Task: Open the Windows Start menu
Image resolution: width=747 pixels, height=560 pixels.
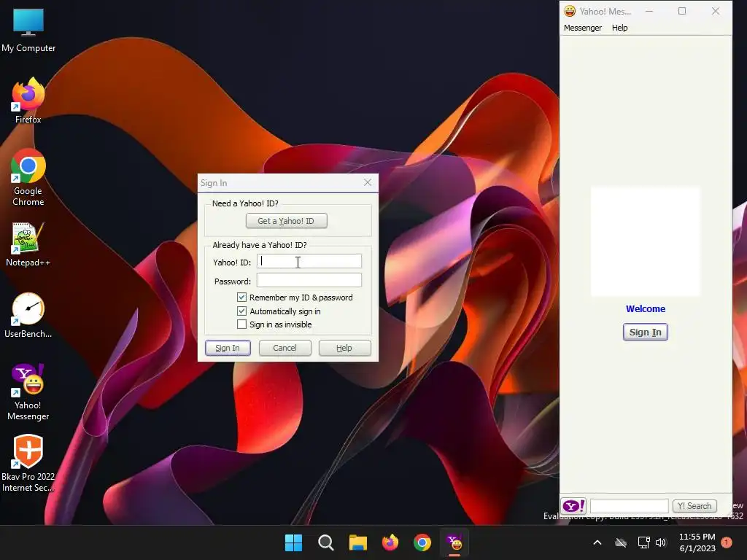Action: pos(293,542)
